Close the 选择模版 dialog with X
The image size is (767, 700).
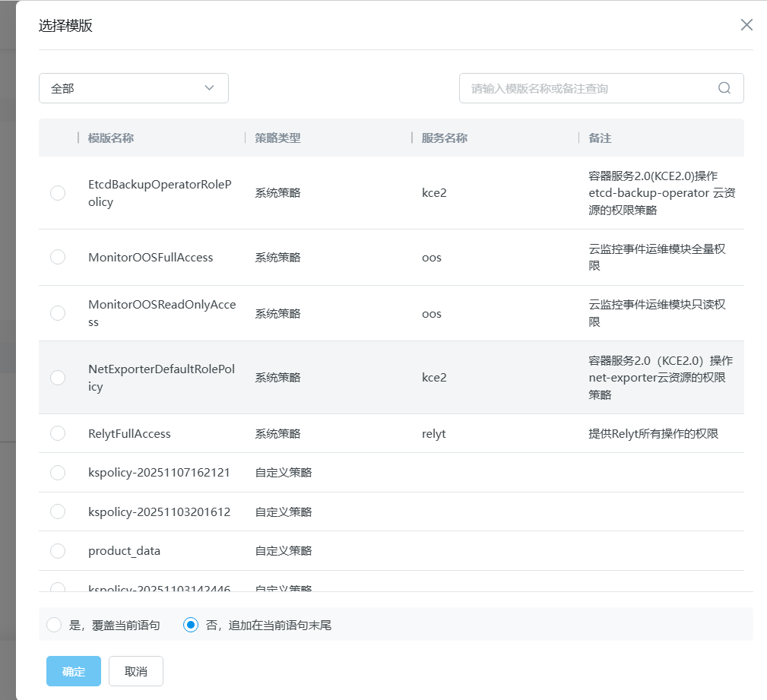click(746, 25)
